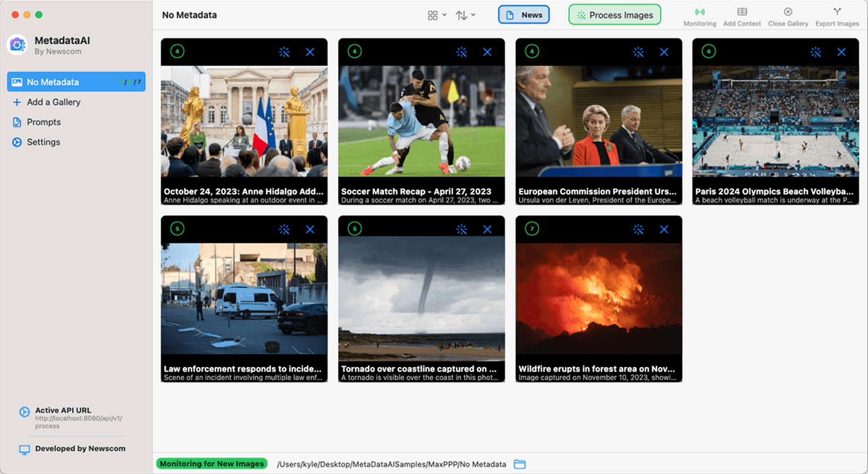Click the News tab at the top
The width and height of the screenshot is (868, 474).
[523, 15]
